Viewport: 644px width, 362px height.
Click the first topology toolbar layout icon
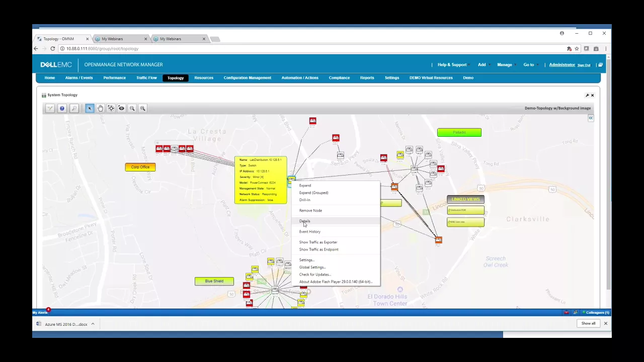(x=50, y=108)
